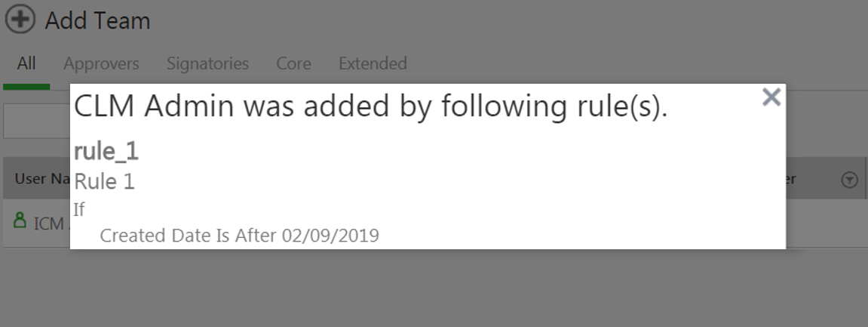Click the green user icon in the row
Screen dimensions: 868x327
[20, 221]
